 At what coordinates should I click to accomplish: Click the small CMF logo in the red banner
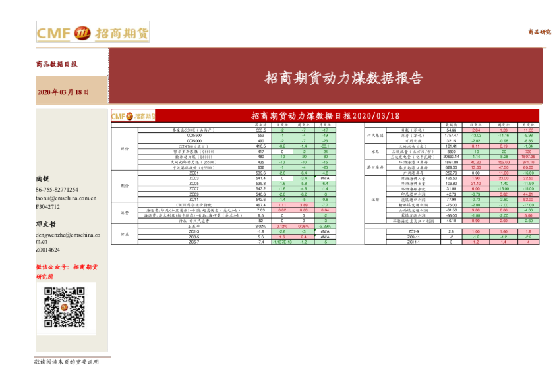[x=132, y=116]
